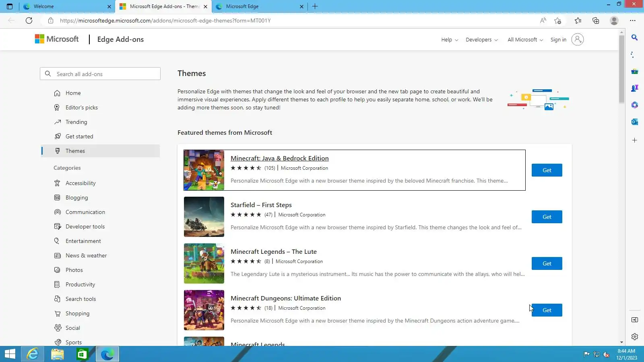This screenshot has width=644, height=362.
Task: Open the tab actions menu icon
Action: pos(10,6)
